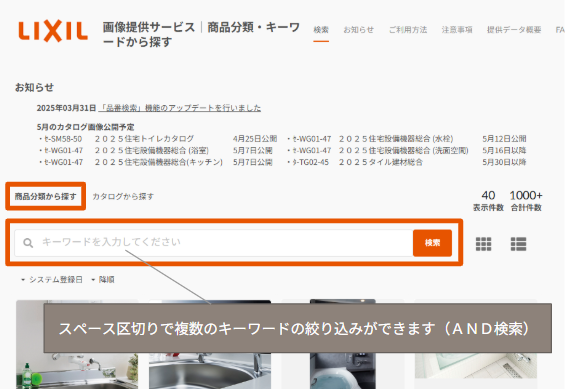
Task: Open the システム登録日 sort dropdown
Action: (x=52, y=280)
